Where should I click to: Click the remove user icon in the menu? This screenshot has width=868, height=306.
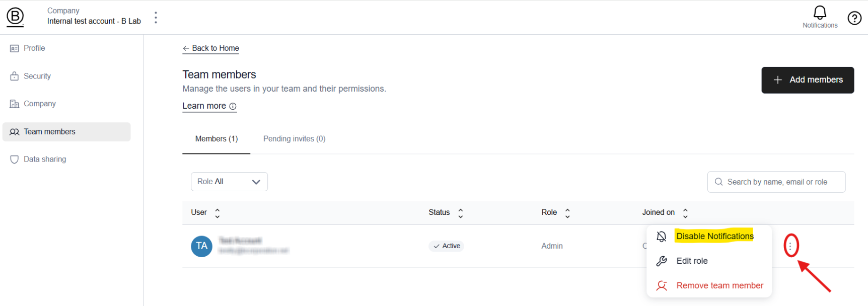662,286
